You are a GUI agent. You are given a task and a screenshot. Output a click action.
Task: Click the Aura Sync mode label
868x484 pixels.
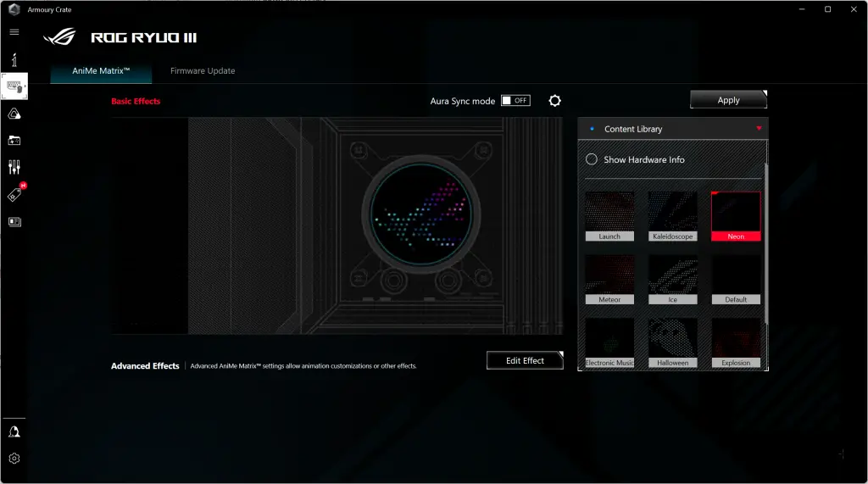click(x=462, y=102)
